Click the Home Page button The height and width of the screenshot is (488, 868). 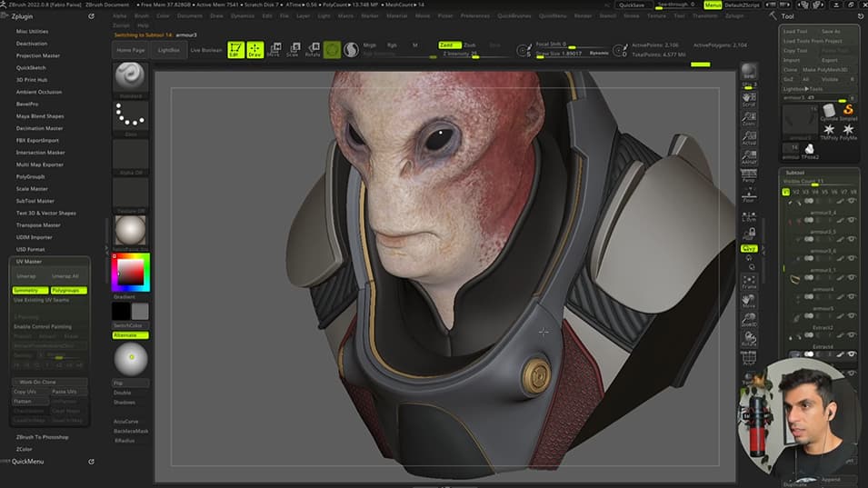pos(131,50)
